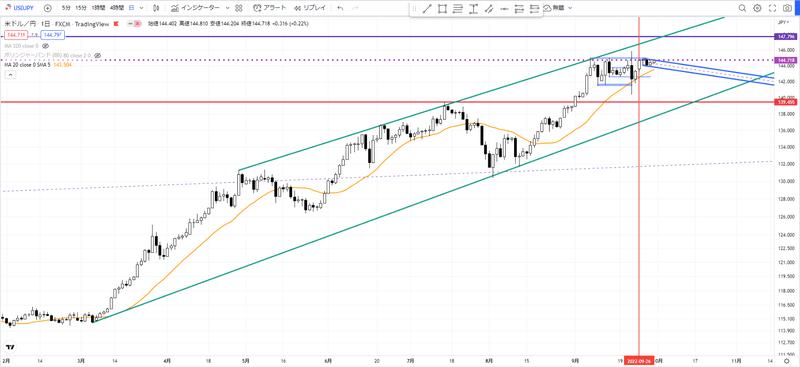Click the 139.455 red price label

tap(785, 102)
